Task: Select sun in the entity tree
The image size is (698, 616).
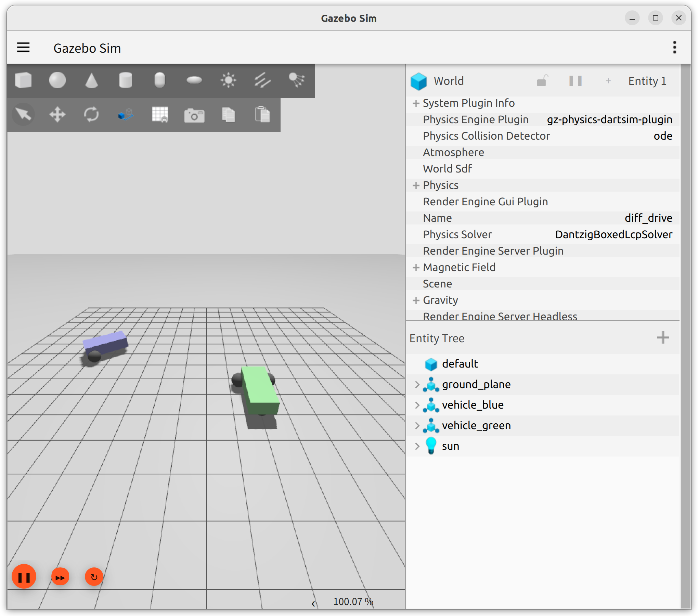Action: point(543,446)
